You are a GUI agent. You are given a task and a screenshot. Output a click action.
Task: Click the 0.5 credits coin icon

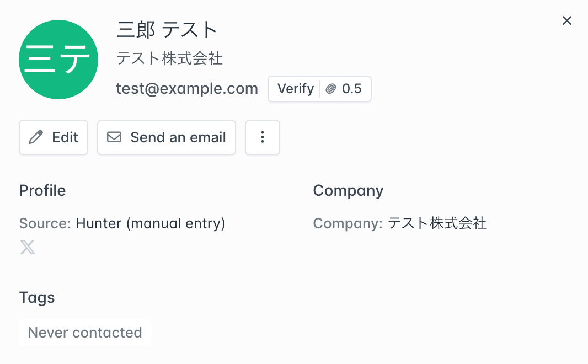pos(331,89)
